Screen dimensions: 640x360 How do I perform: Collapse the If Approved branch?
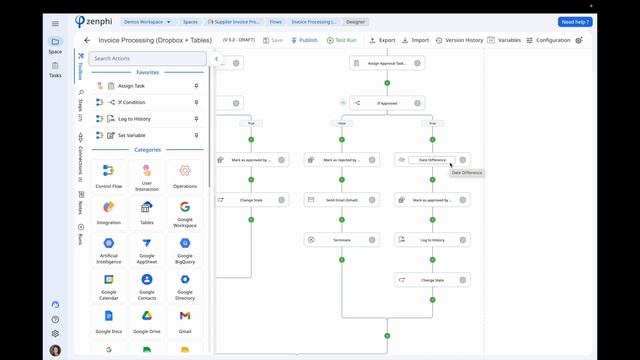coord(343,103)
